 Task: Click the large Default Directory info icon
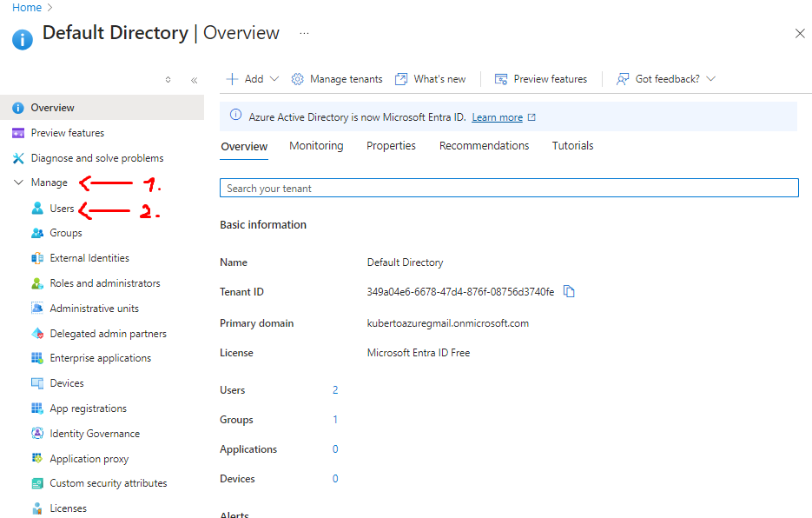[23, 39]
